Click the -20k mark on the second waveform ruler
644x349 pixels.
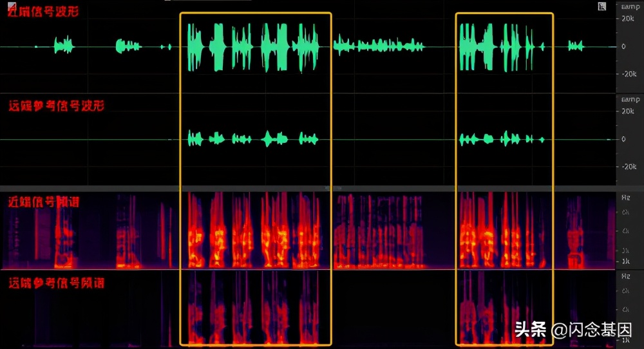629,167
